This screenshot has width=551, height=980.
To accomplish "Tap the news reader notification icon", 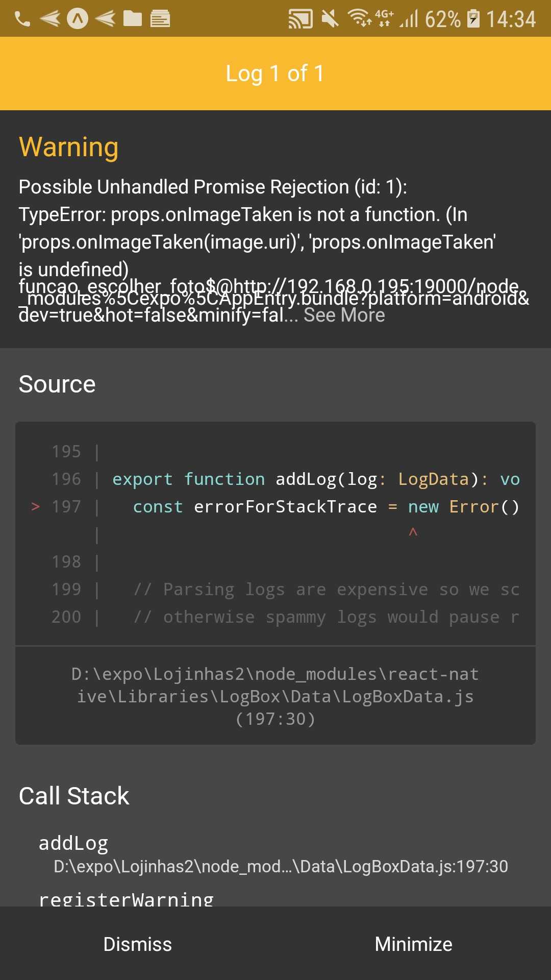I will (x=160, y=19).
